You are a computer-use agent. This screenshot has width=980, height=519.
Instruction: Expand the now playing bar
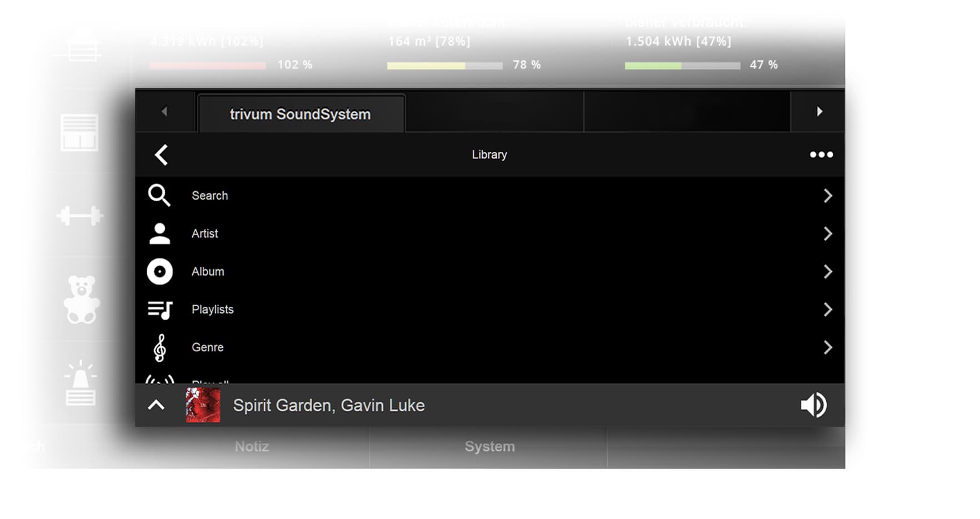click(156, 405)
